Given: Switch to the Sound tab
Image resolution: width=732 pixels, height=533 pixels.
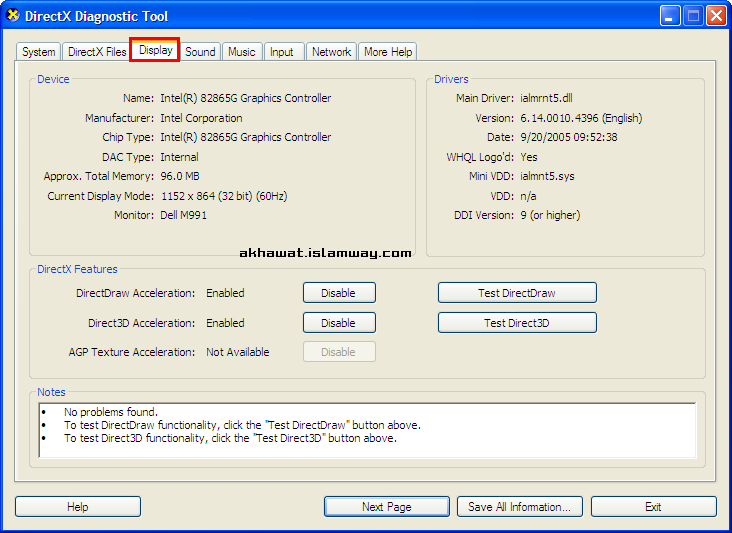Looking at the screenshot, I should coord(200,52).
